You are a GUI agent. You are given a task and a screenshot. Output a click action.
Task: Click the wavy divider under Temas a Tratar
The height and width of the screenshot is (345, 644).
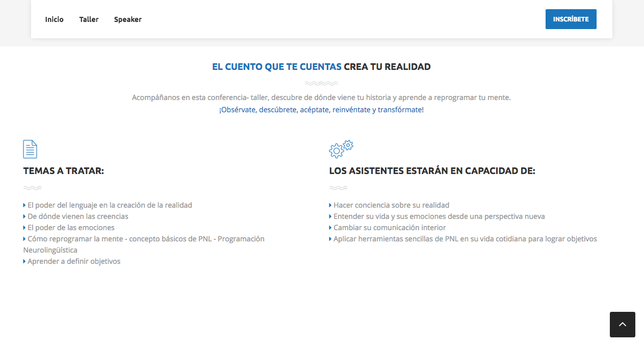click(32, 188)
